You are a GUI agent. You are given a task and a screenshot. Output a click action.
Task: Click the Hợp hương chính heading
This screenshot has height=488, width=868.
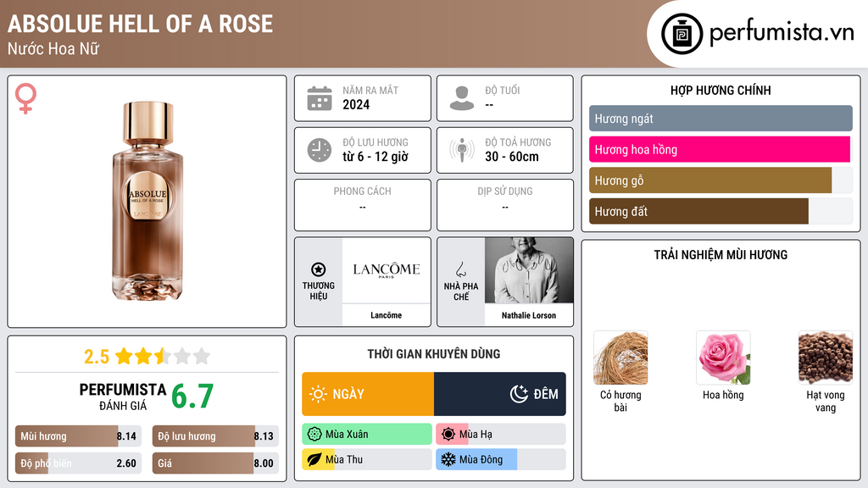tap(721, 90)
